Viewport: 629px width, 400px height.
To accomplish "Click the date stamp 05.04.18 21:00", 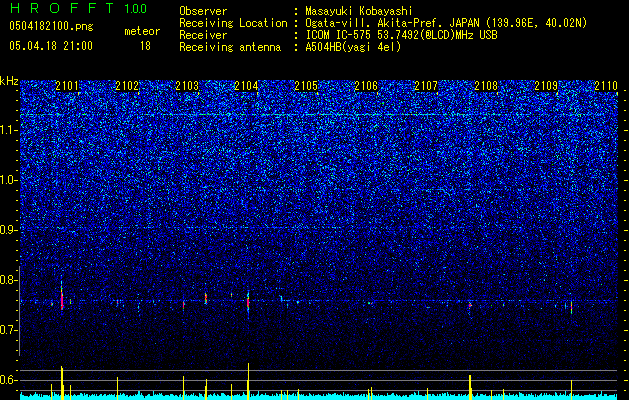I will [x=51, y=46].
